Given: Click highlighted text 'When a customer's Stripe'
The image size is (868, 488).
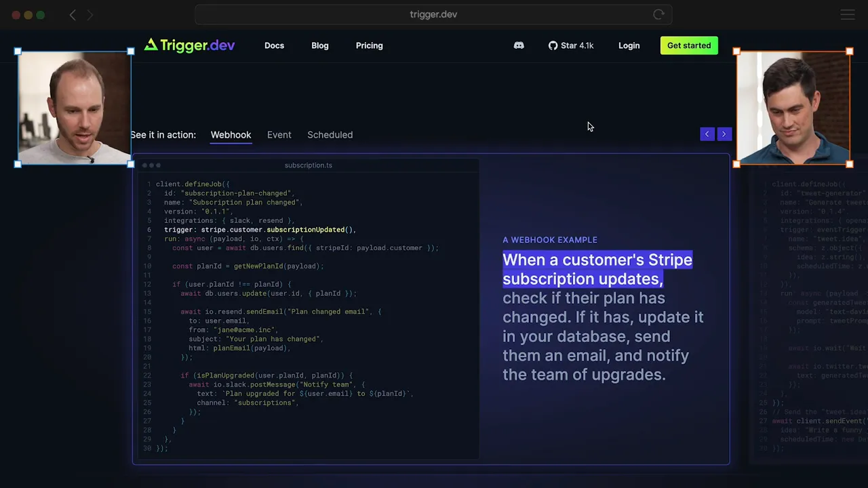Looking at the screenshot, I should [x=597, y=260].
